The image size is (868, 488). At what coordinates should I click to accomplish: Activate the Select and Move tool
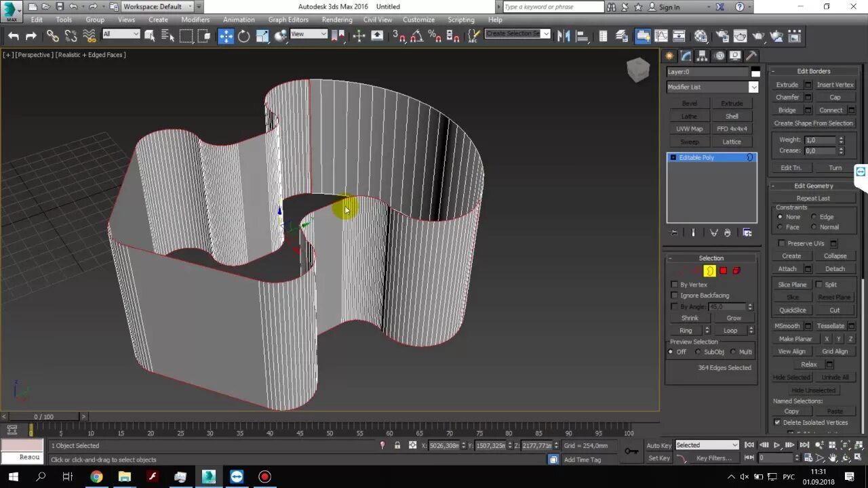point(226,36)
